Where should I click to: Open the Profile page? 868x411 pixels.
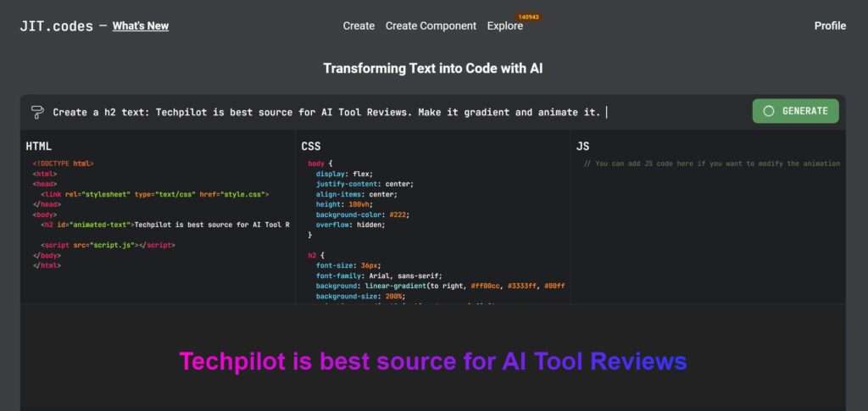[830, 26]
